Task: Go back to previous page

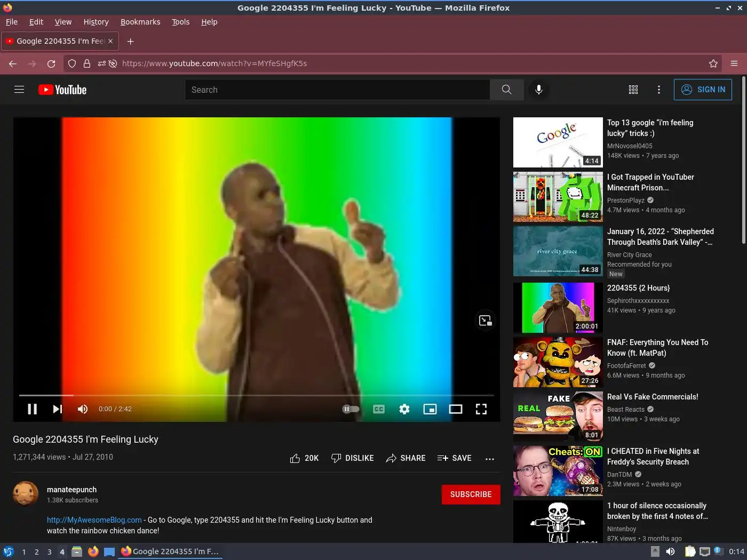Action: (x=13, y=63)
